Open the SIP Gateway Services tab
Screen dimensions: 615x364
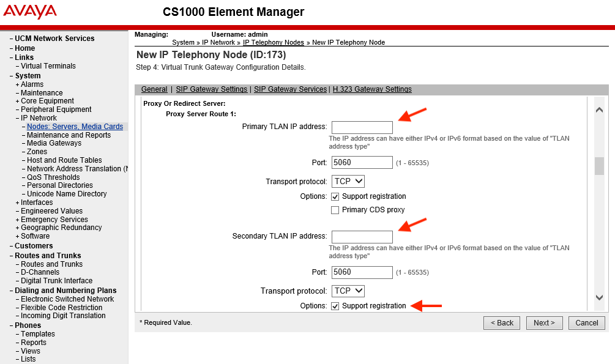(x=290, y=89)
